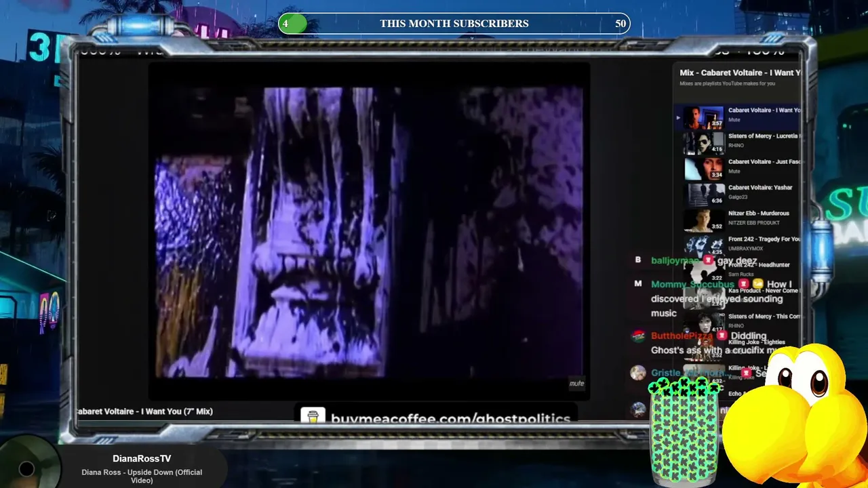
Task: Click 'Mixes are playlists YouTube makes for you'
Action: coord(727,83)
